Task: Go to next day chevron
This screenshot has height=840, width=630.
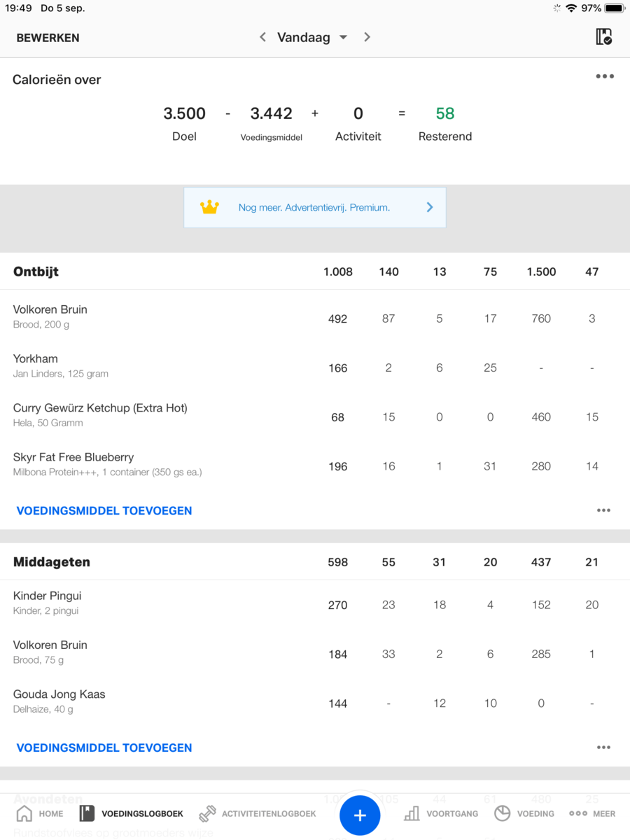Action: 367,37
